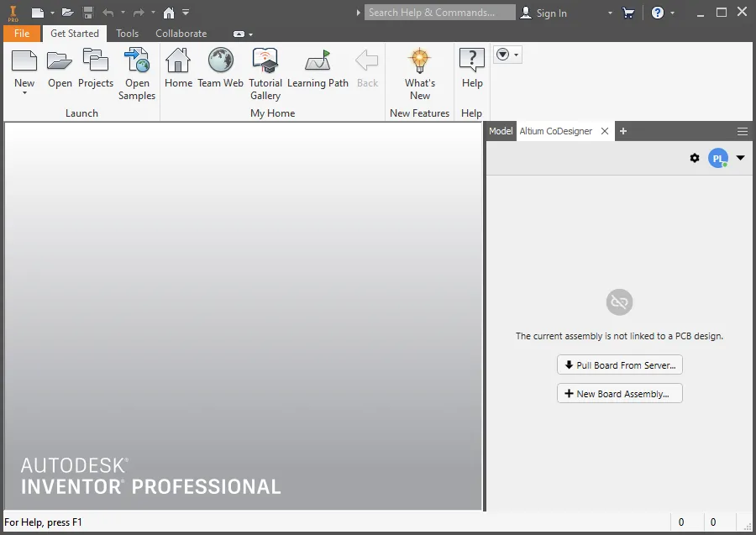Open the Sign In dropdown arrow

tap(610, 13)
